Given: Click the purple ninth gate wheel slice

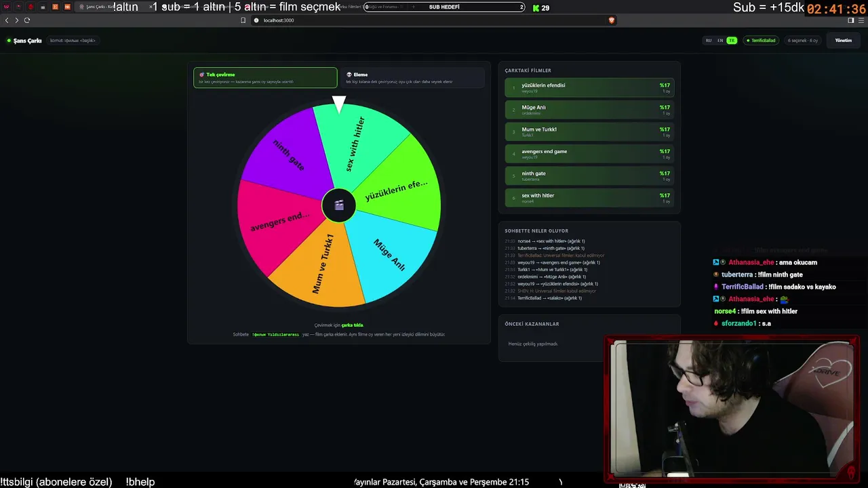Looking at the screenshot, I should click(x=288, y=155).
